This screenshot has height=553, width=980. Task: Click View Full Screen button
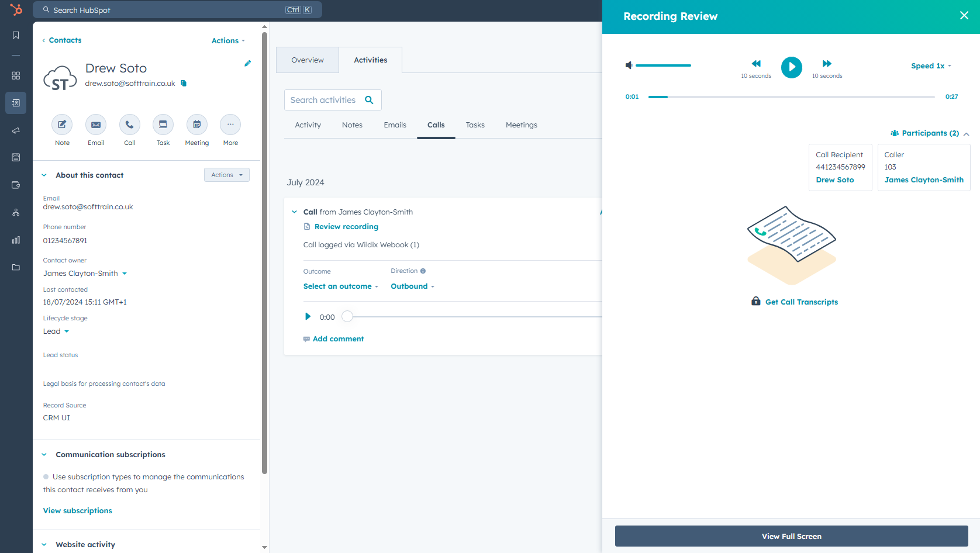792,536
